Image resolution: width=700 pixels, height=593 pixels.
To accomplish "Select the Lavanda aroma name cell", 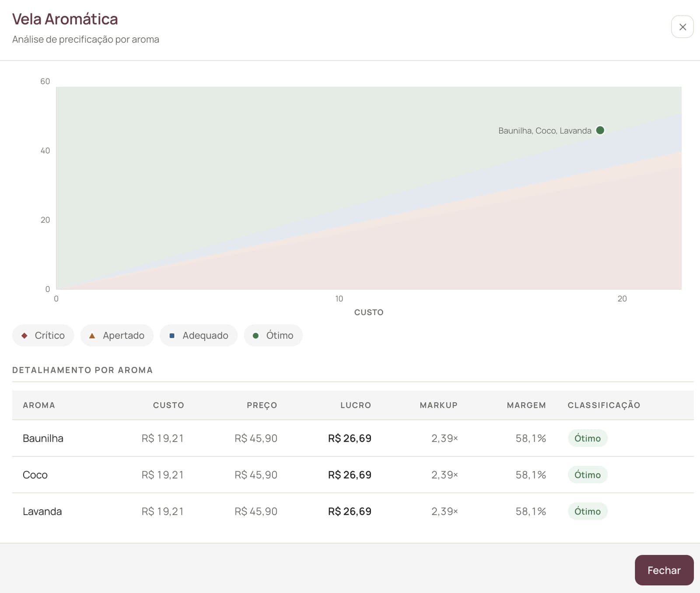I will [x=42, y=511].
